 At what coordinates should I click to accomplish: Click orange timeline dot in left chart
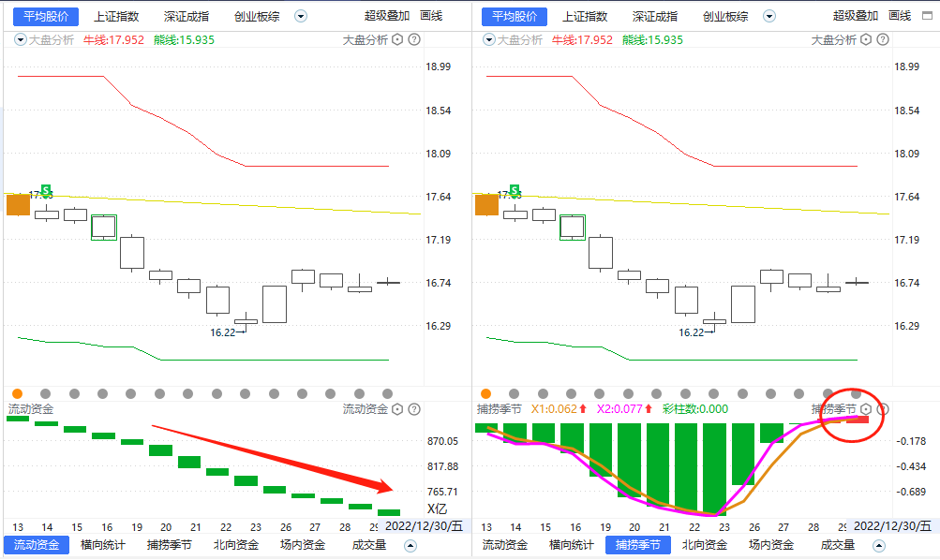point(18,393)
